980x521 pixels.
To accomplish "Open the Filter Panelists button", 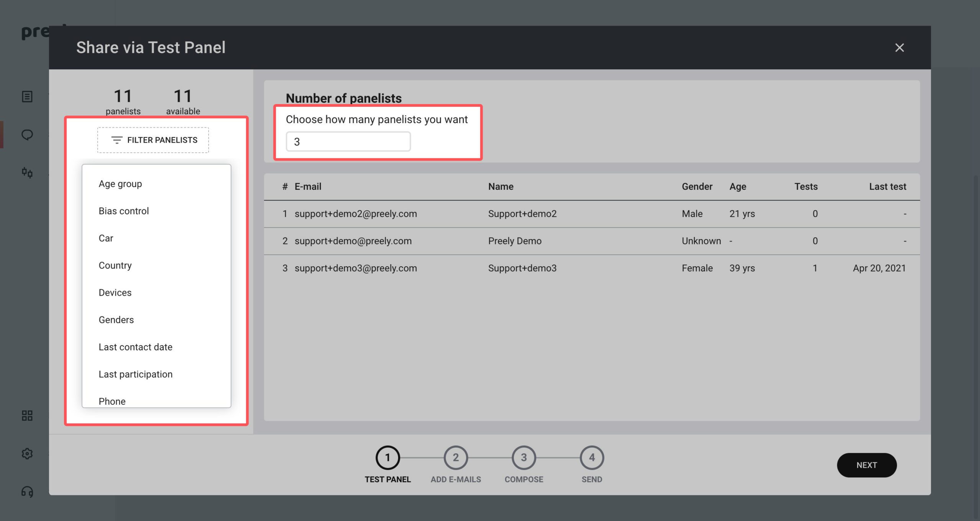I will coord(153,140).
